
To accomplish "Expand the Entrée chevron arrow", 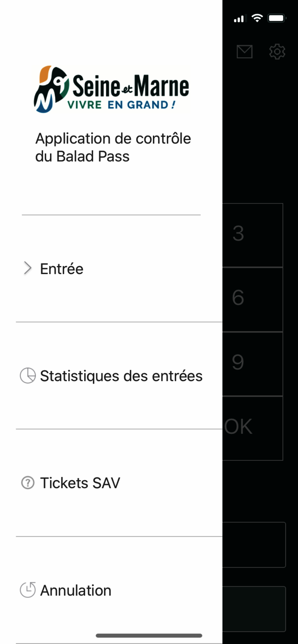I will (28, 268).
